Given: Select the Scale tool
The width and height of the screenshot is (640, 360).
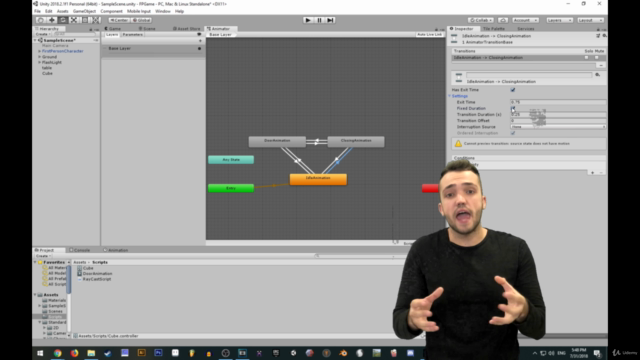Looking at the screenshot, I should pos(74,20).
